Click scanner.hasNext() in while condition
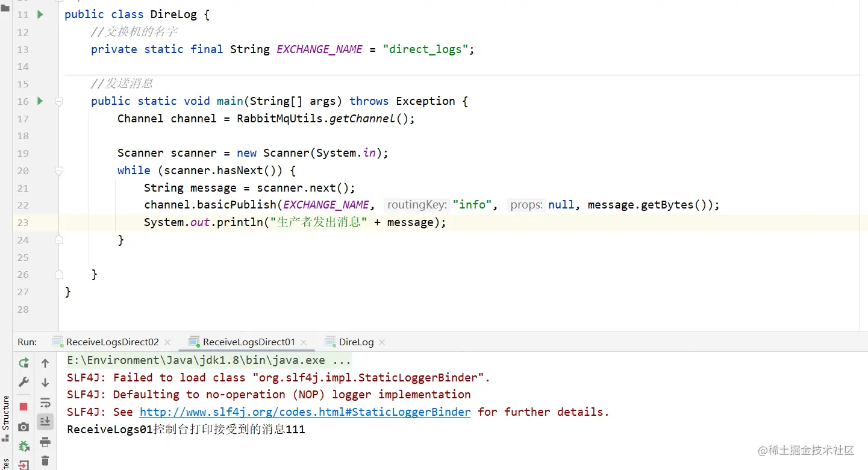Image resolution: width=868 pixels, height=470 pixels. coord(220,171)
